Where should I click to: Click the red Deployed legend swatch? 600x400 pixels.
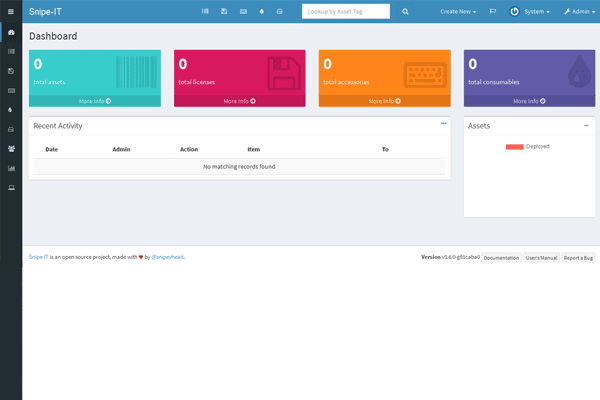pyautogui.click(x=514, y=146)
